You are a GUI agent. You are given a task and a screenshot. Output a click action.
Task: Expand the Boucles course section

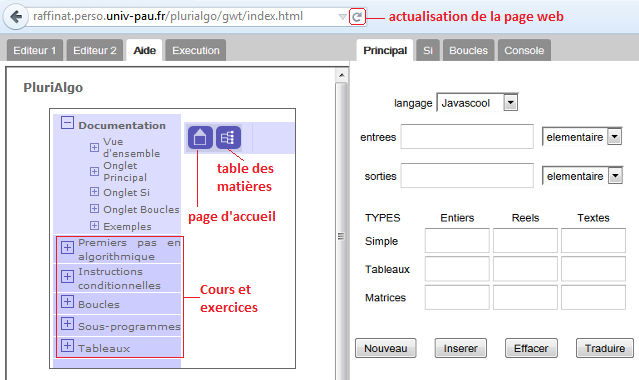pos(67,302)
